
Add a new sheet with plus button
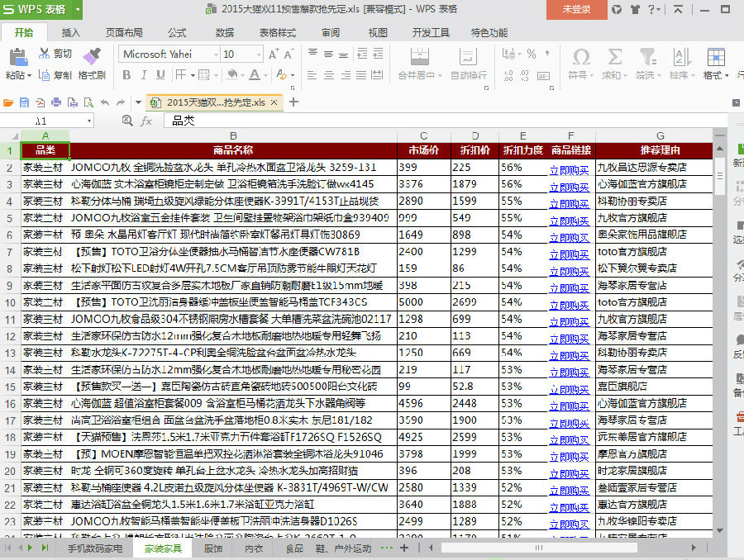coord(404,548)
